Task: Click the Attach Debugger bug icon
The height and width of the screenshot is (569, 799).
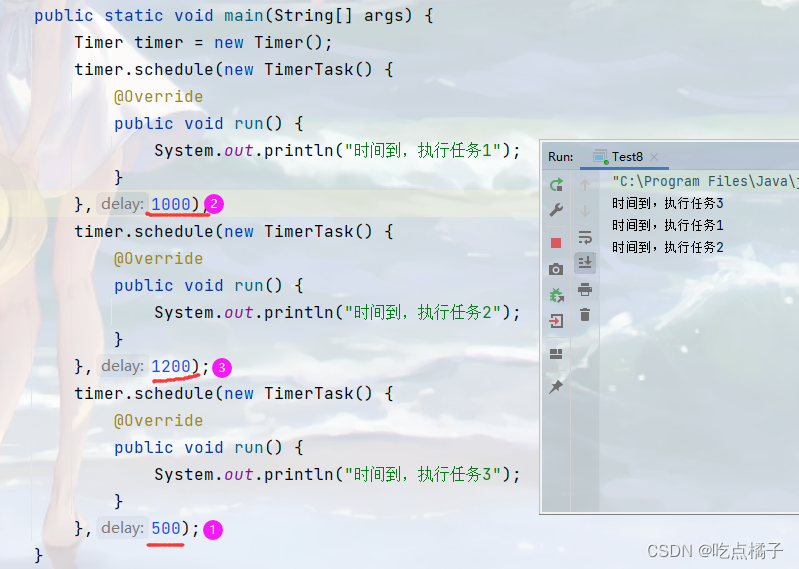Action: 556,295
